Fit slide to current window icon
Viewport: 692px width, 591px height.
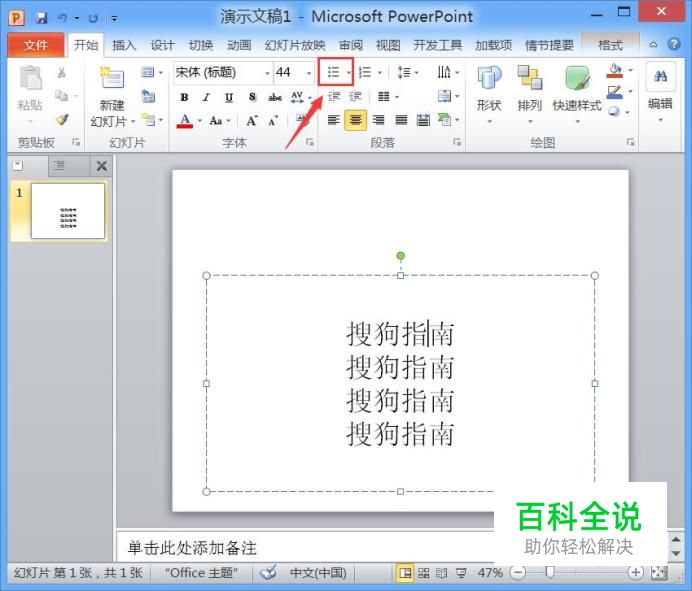click(659, 573)
